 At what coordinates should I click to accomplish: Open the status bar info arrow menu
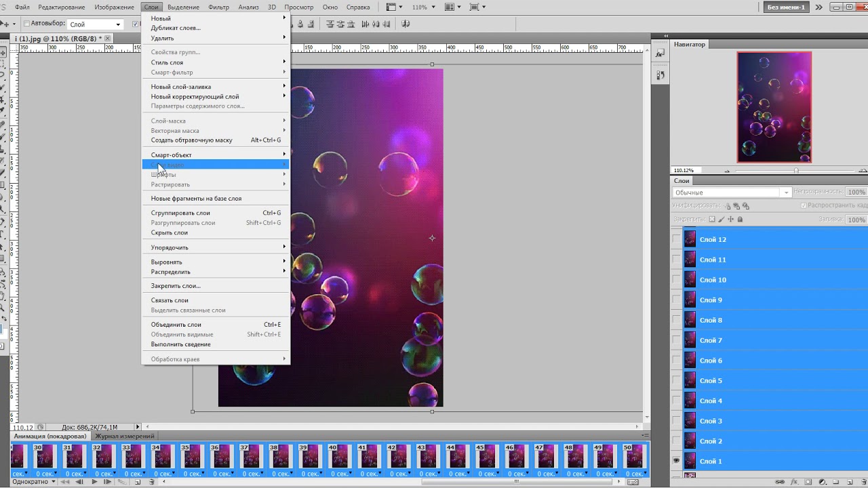click(x=138, y=427)
